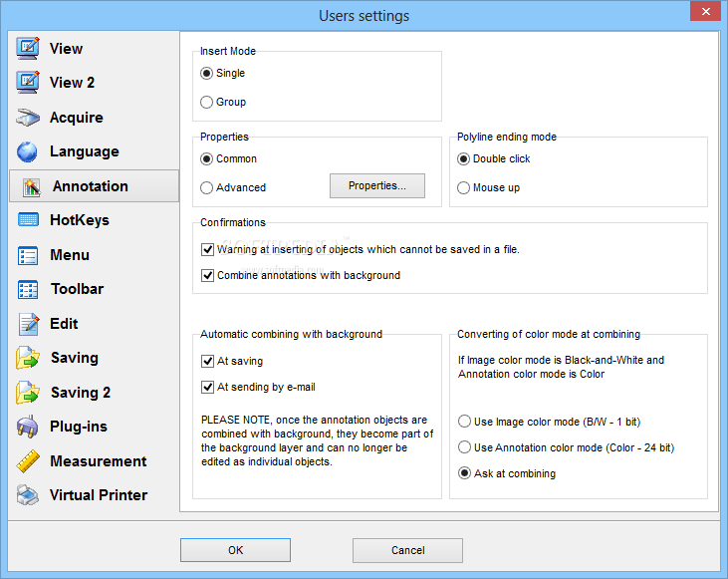Viewport: 728px width, 579px height.
Task: Click the Properties... button
Action: click(377, 186)
